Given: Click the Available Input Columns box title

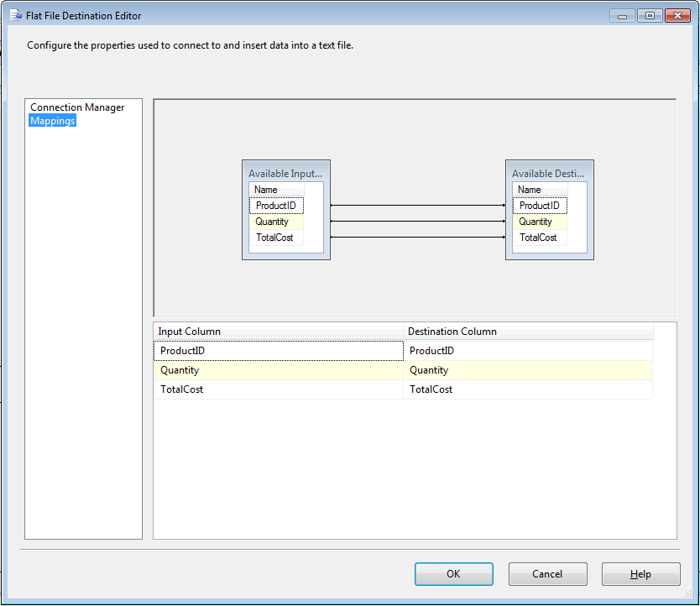Looking at the screenshot, I should pos(285,173).
